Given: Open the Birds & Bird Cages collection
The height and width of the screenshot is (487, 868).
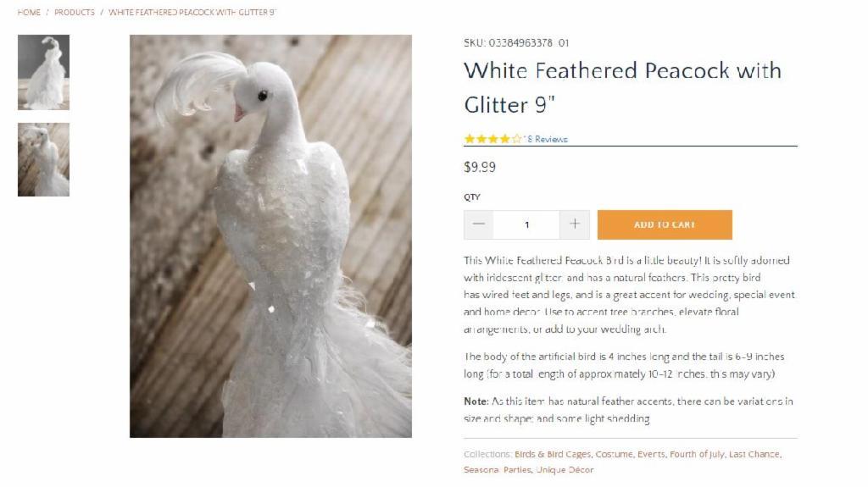Looking at the screenshot, I should (553, 454).
